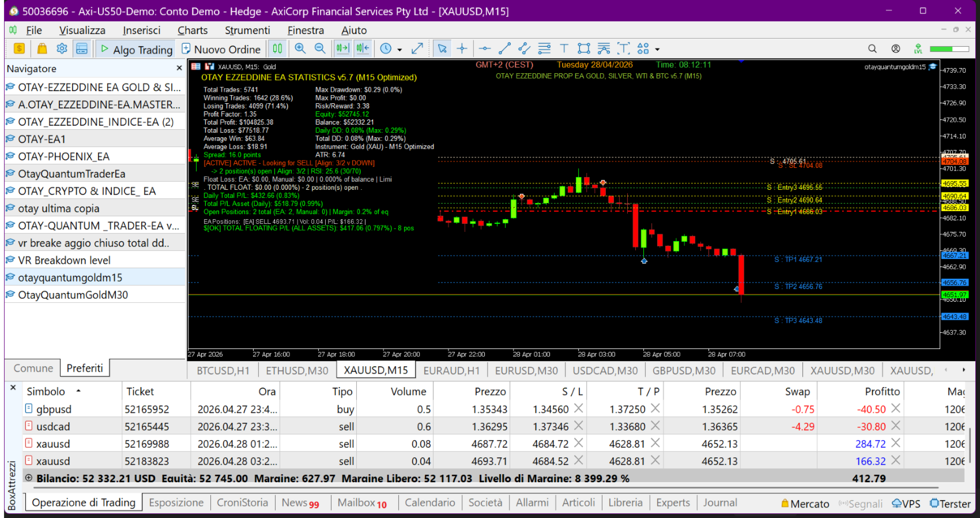Toggle chart auto-scroll to latest bar
The width and height of the screenshot is (980, 518).
342,49
